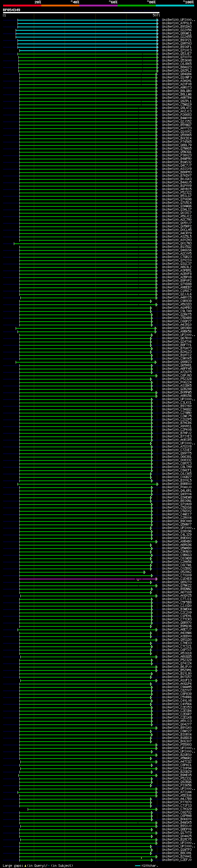Select hit label UniRef100_Q710C3
This screenshot has width=197, height=868.
177,50
